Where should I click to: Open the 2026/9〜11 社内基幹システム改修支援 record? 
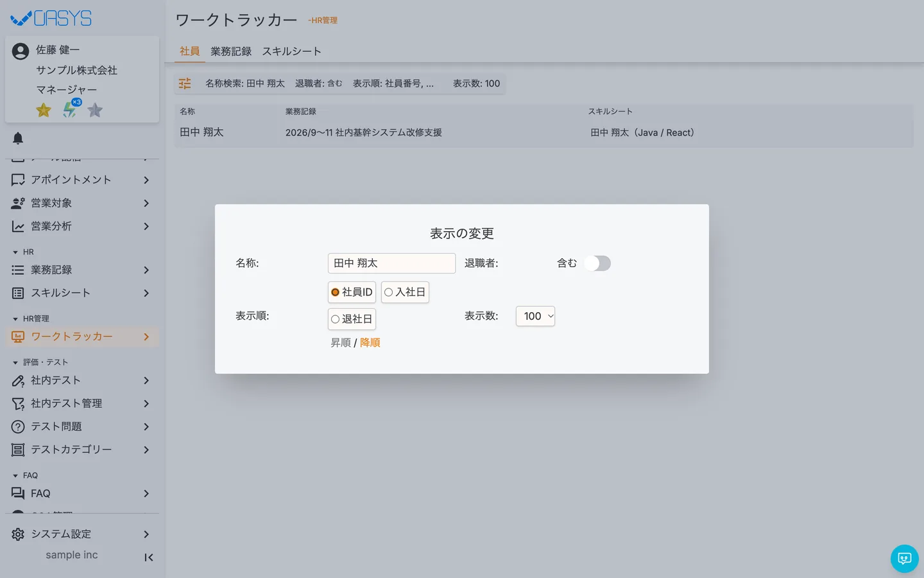coord(364,132)
